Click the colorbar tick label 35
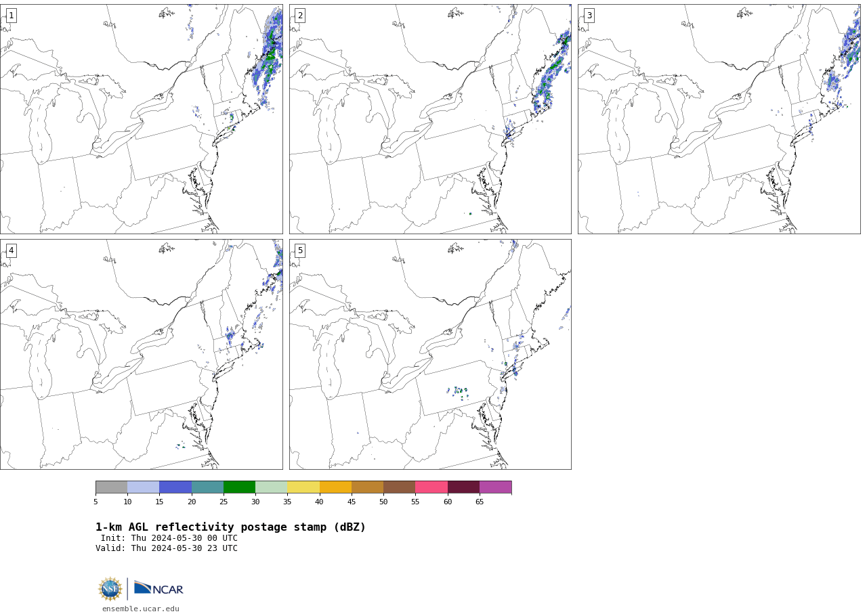Image resolution: width=867 pixels, height=616 pixels. click(287, 502)
